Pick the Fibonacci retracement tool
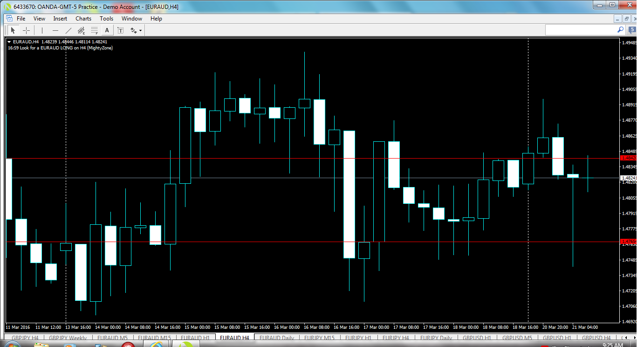The height and width of the screenshot is (347, 644). [94, 30]
